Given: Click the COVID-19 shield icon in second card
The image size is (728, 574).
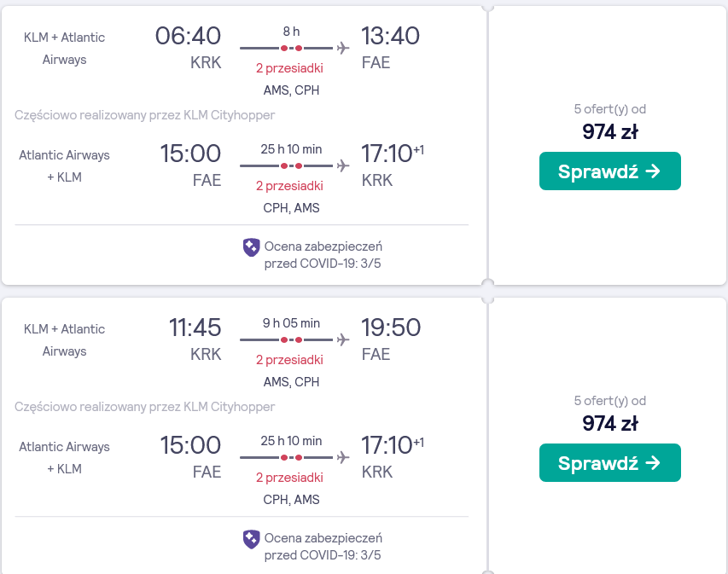Looking at the screenshot, I should (251, 539).
